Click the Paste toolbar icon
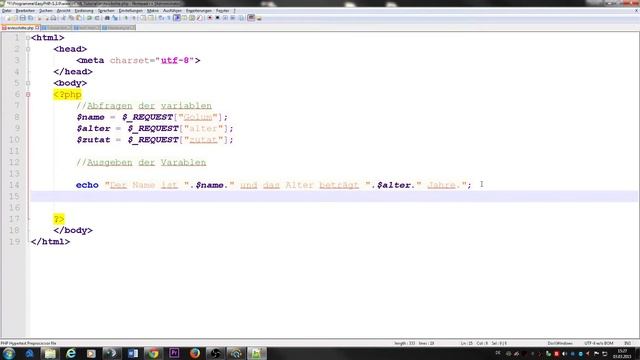 click(x=78, y=18)
